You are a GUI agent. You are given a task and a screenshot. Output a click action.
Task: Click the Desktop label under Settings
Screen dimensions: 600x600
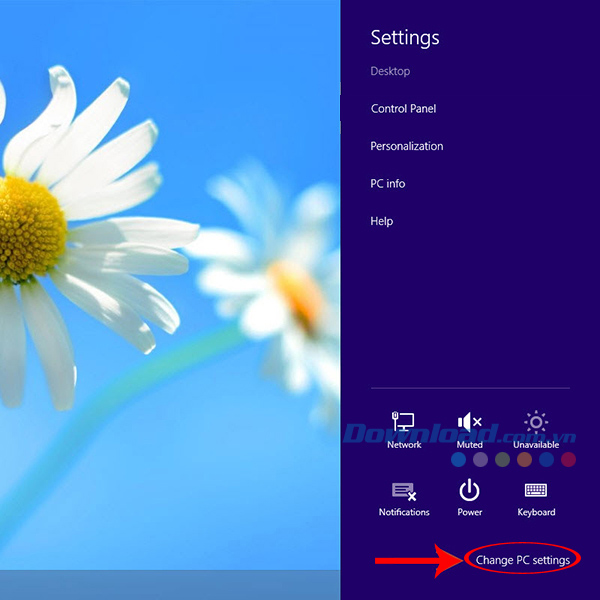pos(390,71)
